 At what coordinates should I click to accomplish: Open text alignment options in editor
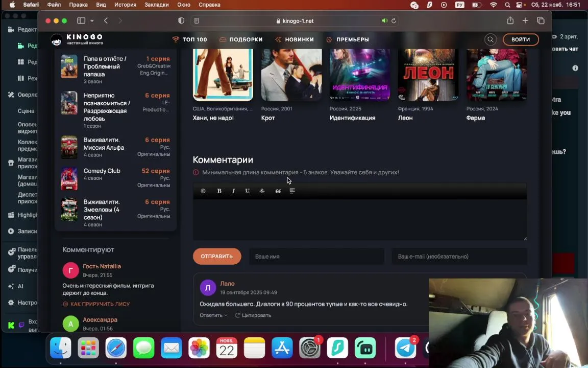click(292, 191)
